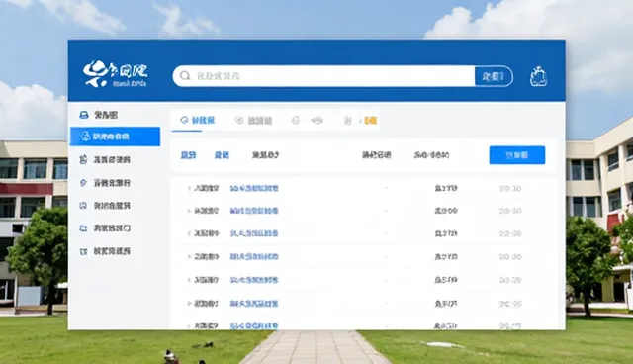The image size is (633, 364).
Task: Click the circular icon of the third tab
Action: [296, 121]
